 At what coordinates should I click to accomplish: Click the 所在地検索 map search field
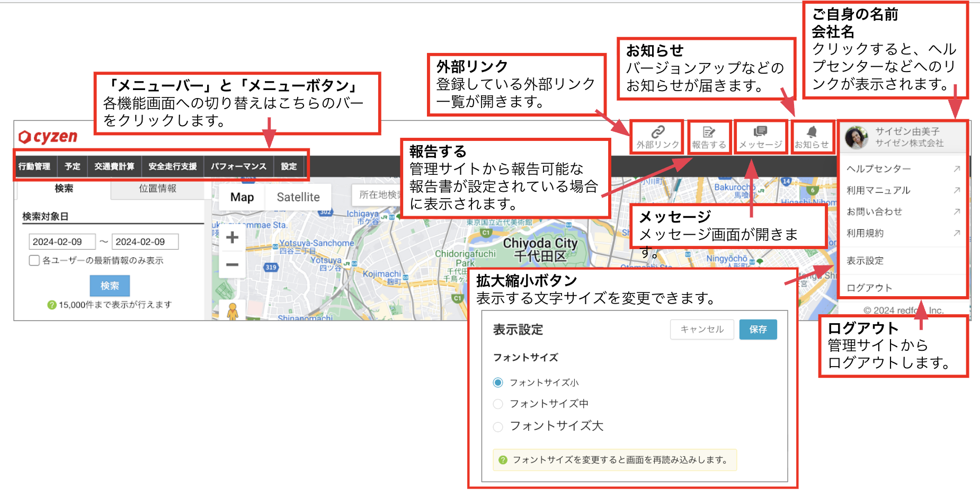(377, 195)
